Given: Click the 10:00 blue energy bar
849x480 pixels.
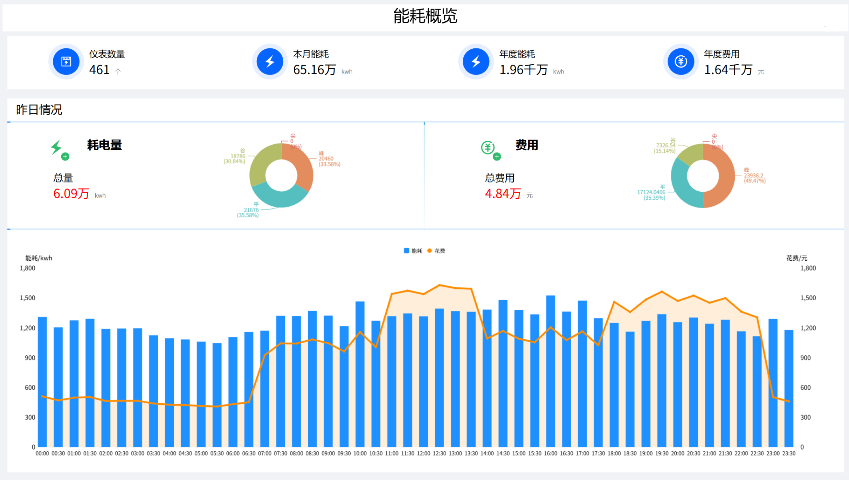Looking at the screenshot, I should (360, 374).
